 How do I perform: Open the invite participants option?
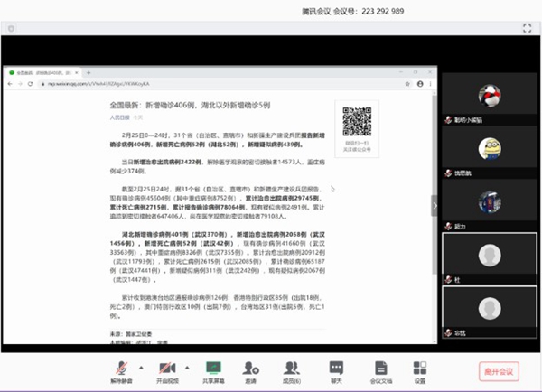click(249, 369)
